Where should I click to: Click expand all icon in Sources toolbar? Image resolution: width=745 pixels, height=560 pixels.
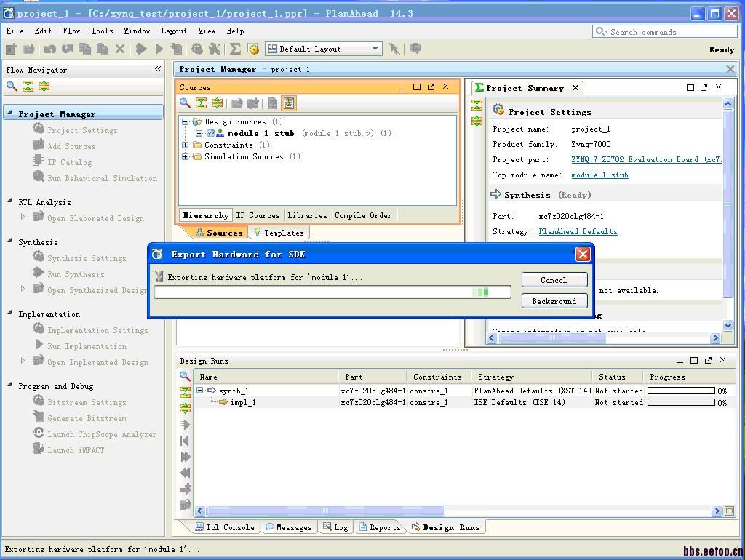coord(217,103)
